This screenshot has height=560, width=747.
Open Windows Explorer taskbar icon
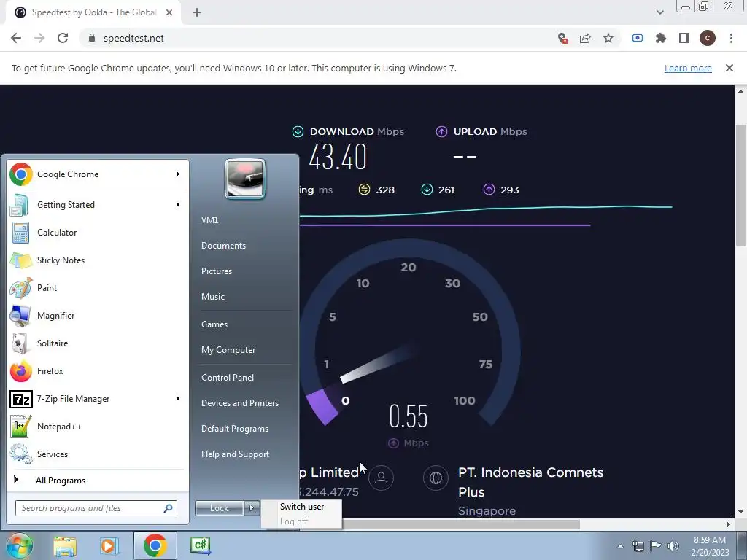click(x=65, y=545)
